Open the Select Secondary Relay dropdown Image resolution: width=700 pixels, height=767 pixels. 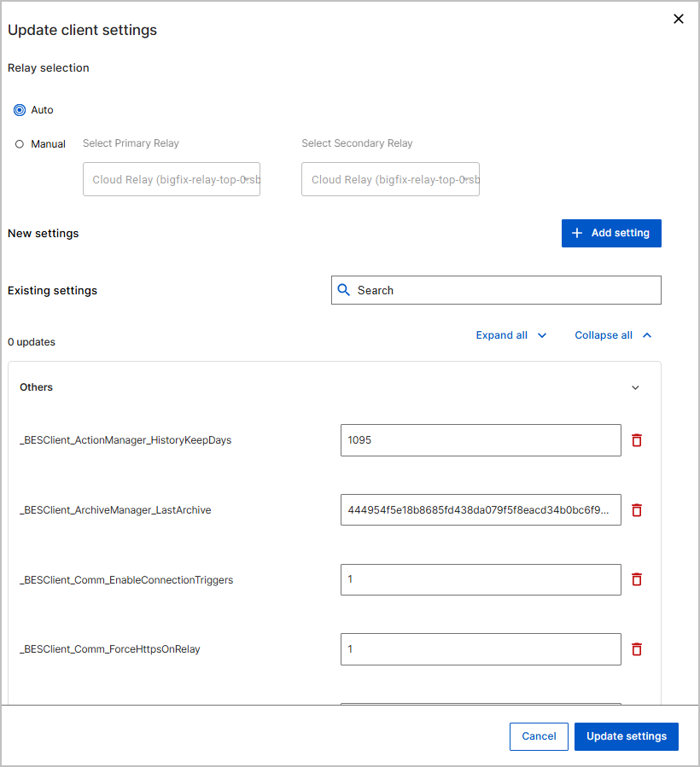tap(390, 179)
